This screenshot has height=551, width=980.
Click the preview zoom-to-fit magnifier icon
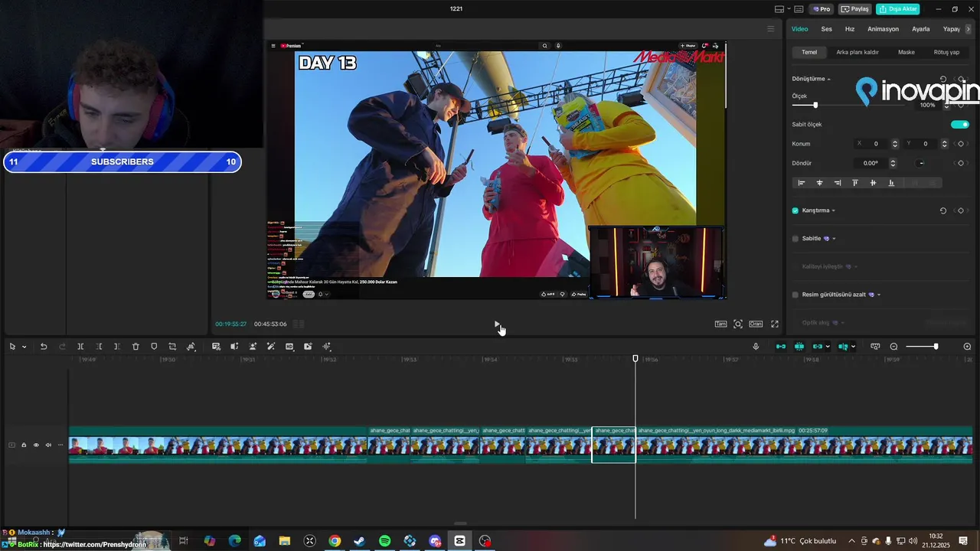tap(738, 324)
